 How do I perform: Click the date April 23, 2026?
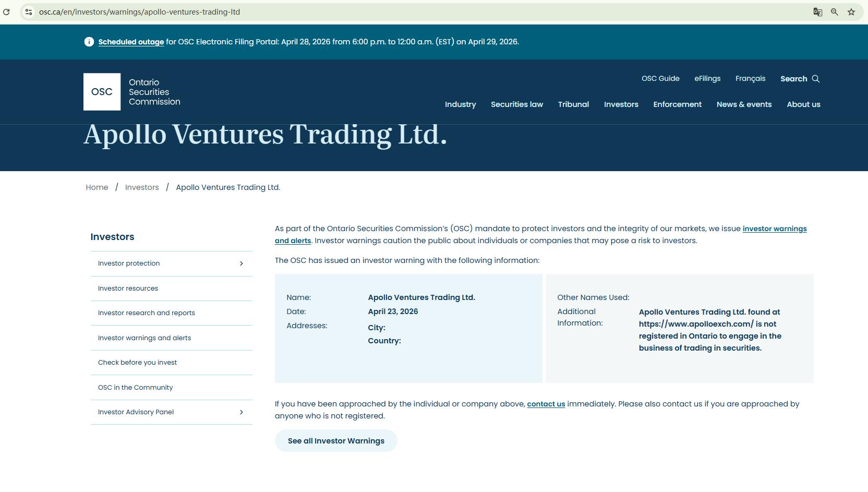[393, 311]
